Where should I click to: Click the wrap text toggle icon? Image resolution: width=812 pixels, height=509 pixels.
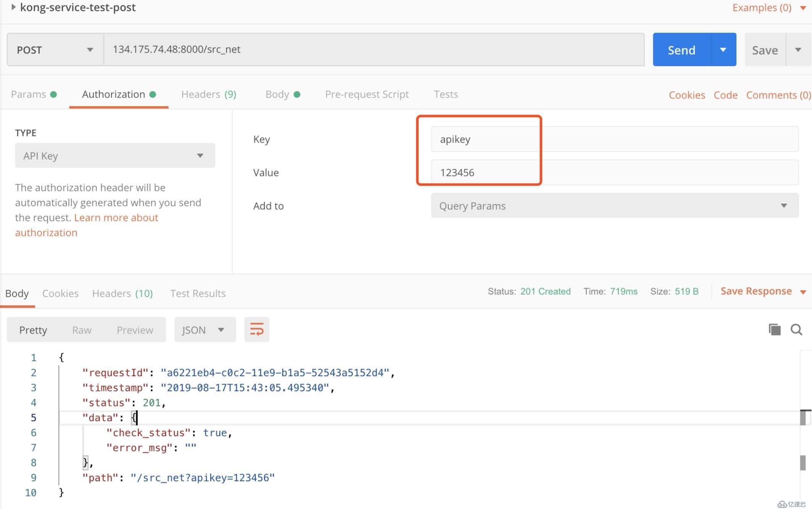pyautogui.click(x=256, y=329)
